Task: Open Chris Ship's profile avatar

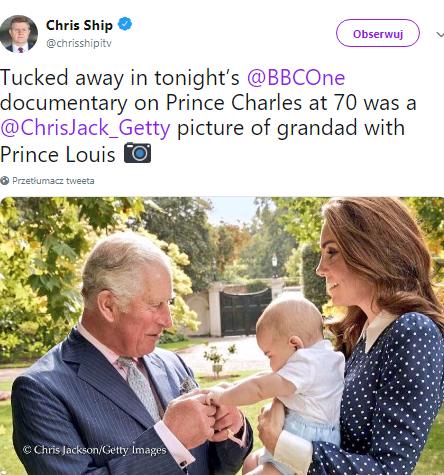Action: 19,34
